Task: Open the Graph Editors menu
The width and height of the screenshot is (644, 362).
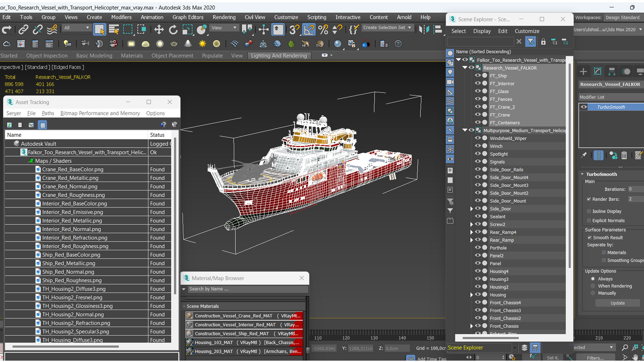Action: point(188,17)
